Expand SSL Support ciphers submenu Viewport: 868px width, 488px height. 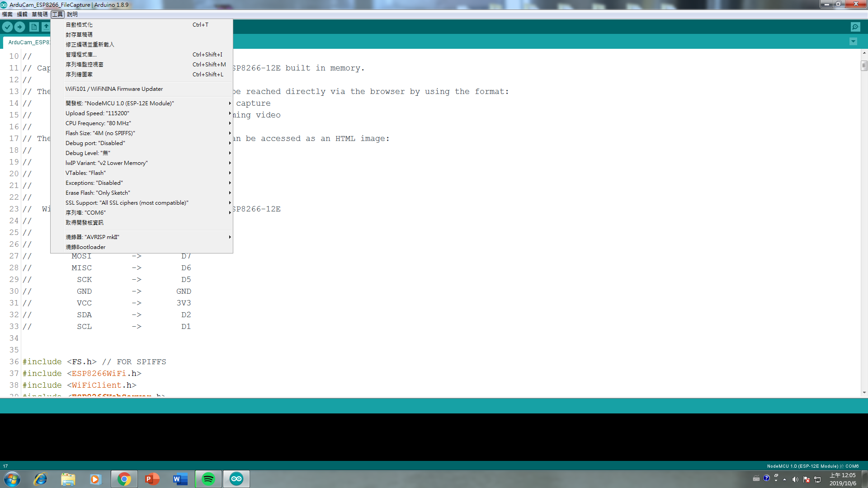click(142, 203)
